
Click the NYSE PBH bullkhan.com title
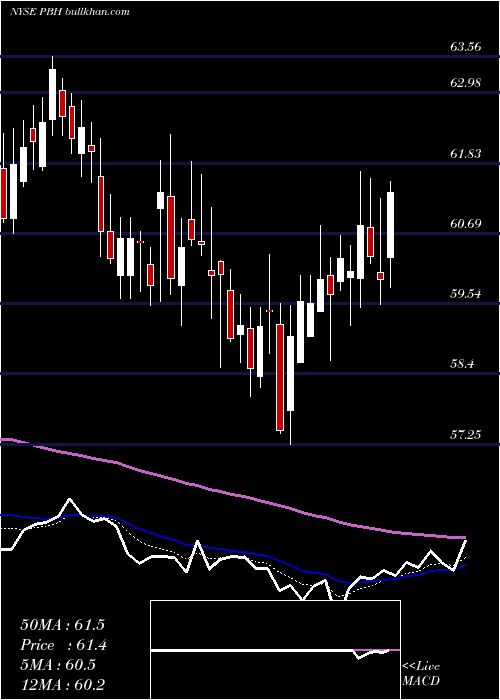click(70, 12)
